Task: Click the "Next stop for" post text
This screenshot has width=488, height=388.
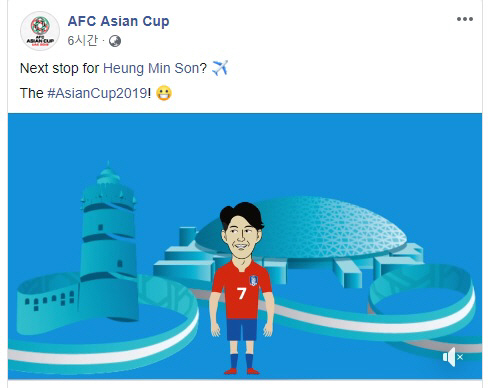Action: (x=59, y=68)
